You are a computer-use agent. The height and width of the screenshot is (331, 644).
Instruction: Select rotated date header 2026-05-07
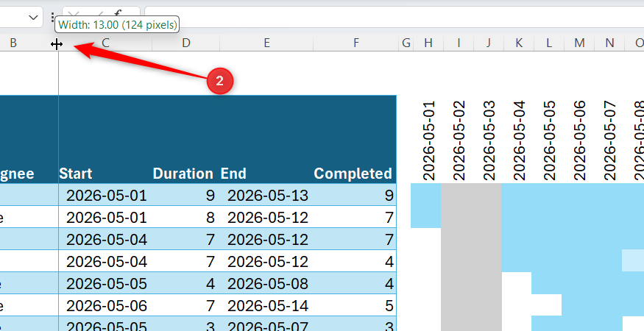pyautogui.click(x=609, y=141)
